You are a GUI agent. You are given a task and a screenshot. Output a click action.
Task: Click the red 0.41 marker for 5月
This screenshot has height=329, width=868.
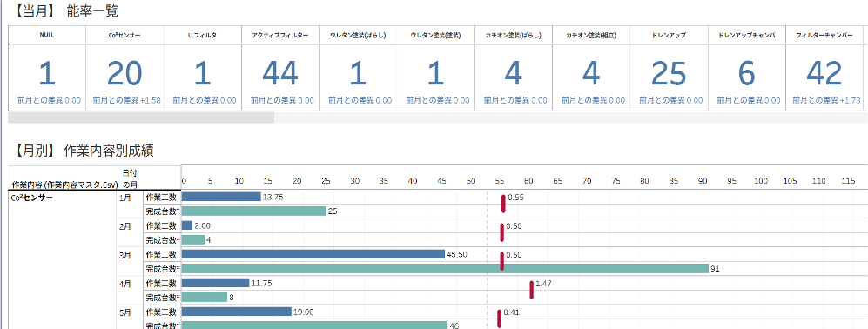(x=500, y=319)
